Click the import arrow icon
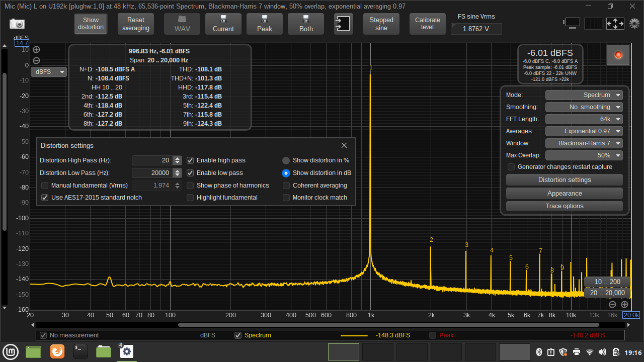The width and height of the screenshot is (644, 362). 344,24
